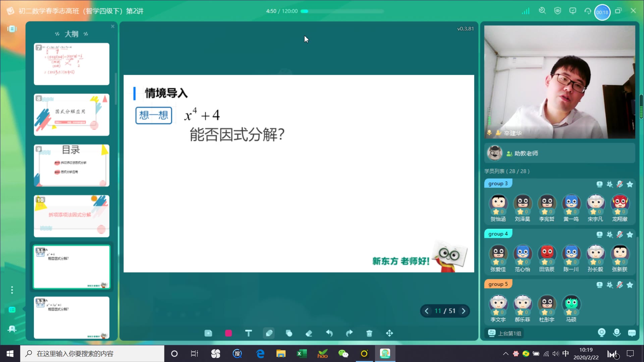Viewport: 644px width, 362px height.
Task: Select the group 5 label tab
Action: (498, 284)
